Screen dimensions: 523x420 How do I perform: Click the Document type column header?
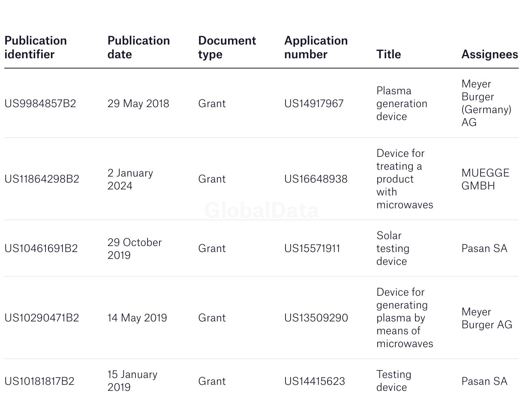pos(227,47)
